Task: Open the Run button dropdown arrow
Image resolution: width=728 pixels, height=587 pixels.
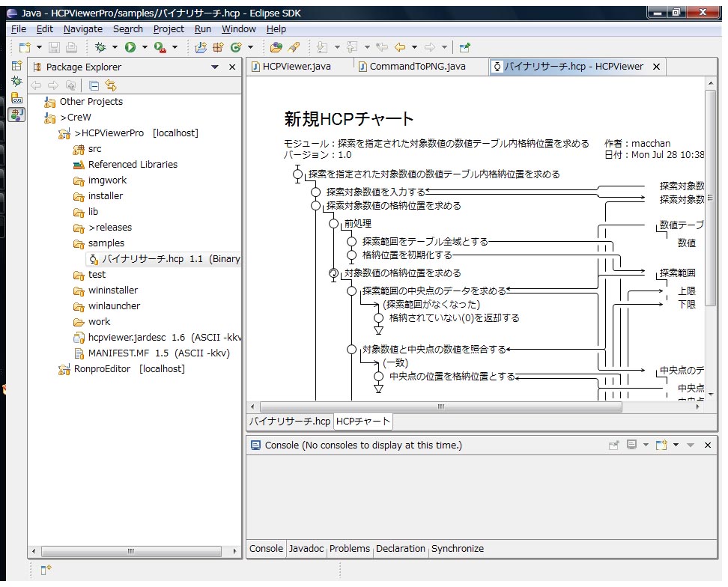Action: 144,47
